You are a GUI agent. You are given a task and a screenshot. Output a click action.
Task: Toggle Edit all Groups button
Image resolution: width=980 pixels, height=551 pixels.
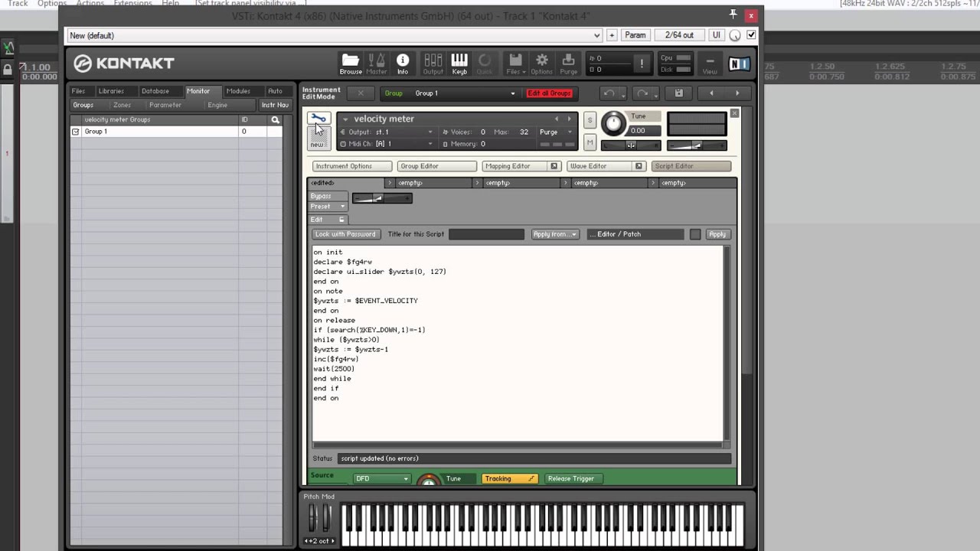(549, 93)
